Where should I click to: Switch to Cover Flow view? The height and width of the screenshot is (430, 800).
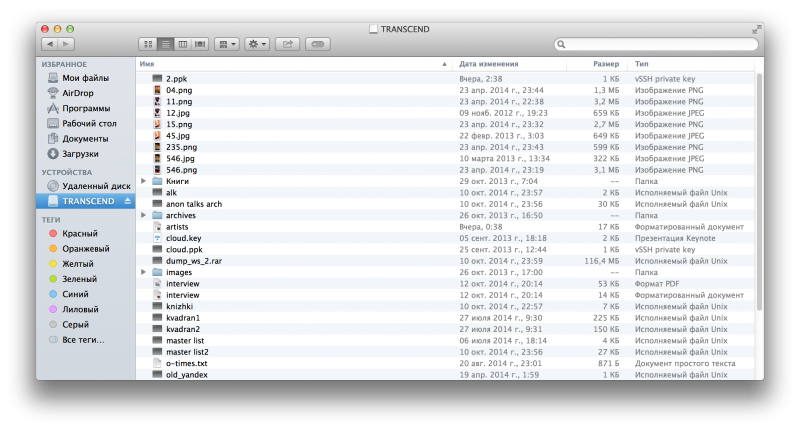(x=200, y=44)
